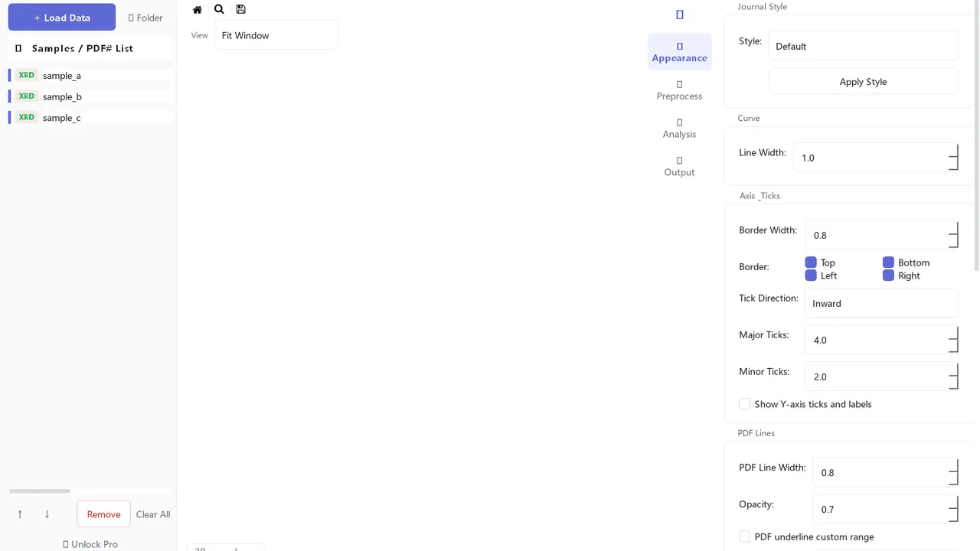Click XRD badge of sample_c
Screen dimensions: 980x551
[27, 117]
